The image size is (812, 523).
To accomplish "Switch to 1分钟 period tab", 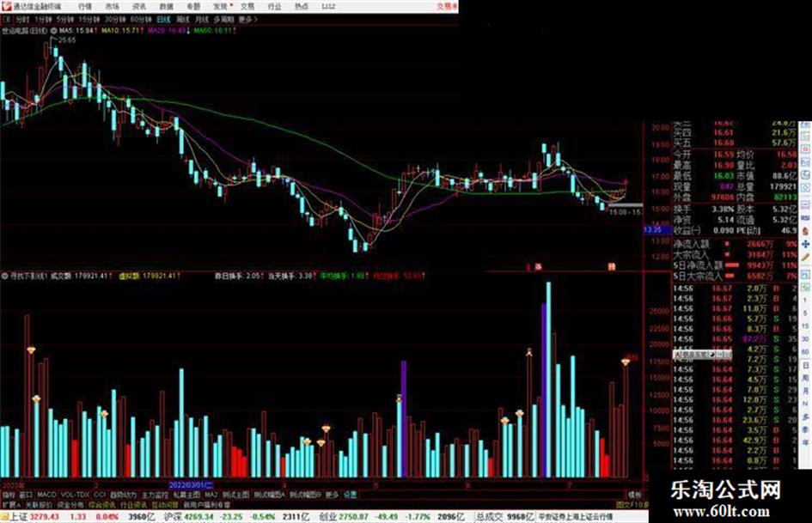I will click(43, 20).
